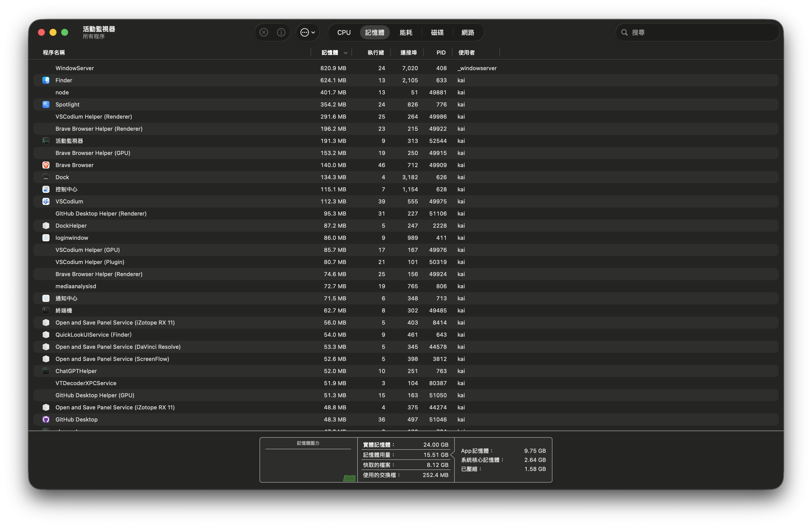812x527 pixels.
Task: Click the 記憶體 column sort chevron
Action: click(345, 53)
